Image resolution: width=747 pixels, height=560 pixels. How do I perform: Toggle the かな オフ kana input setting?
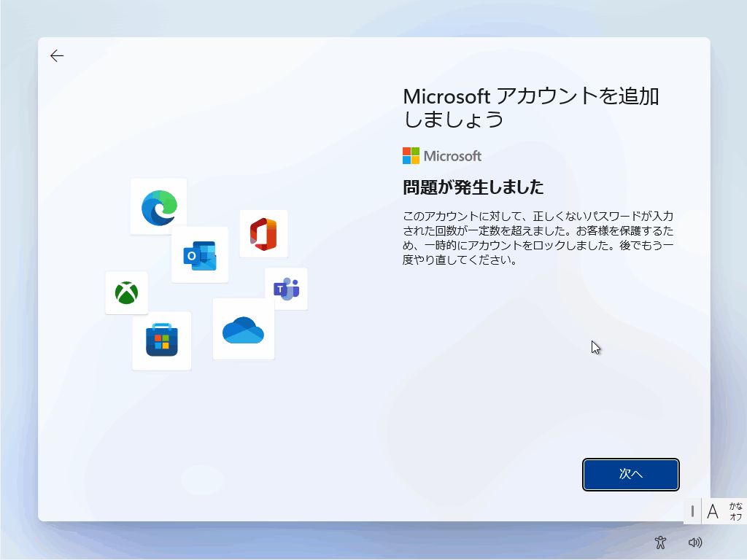pyautogui.click(x=735, y=511)
